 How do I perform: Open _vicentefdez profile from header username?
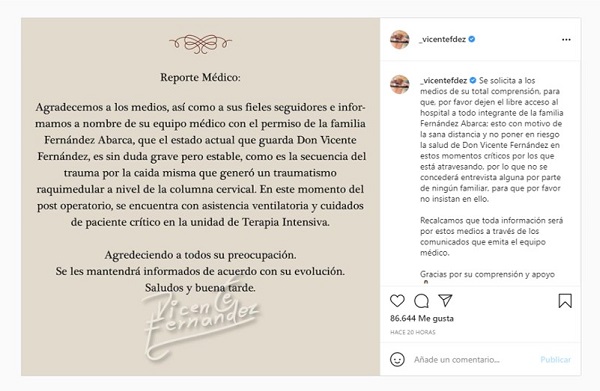tap(443, 39)
